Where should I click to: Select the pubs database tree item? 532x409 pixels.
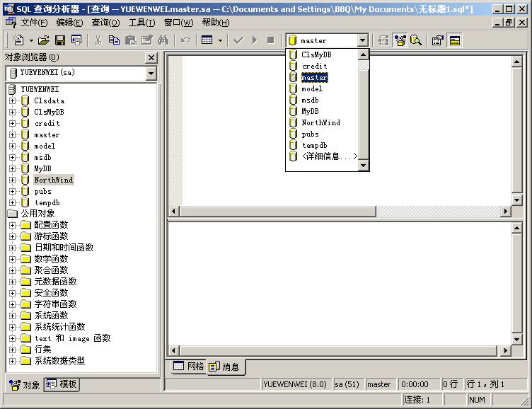42,192
